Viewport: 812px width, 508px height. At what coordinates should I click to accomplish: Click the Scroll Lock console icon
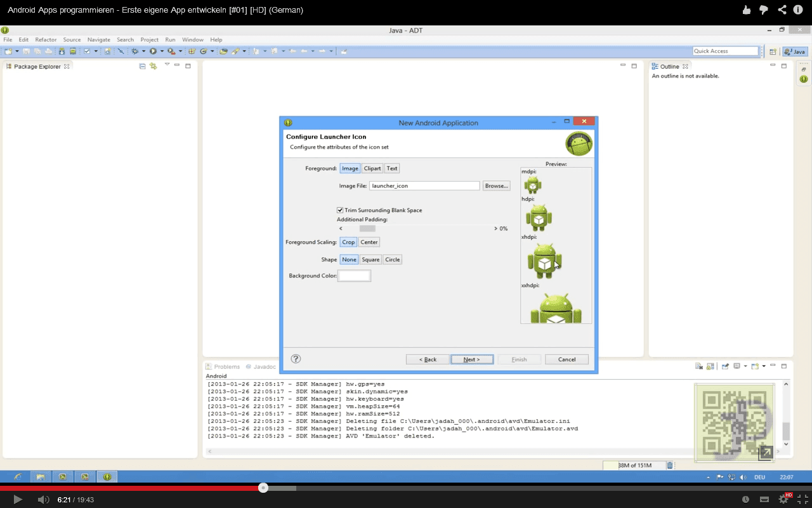click(710, 366)
